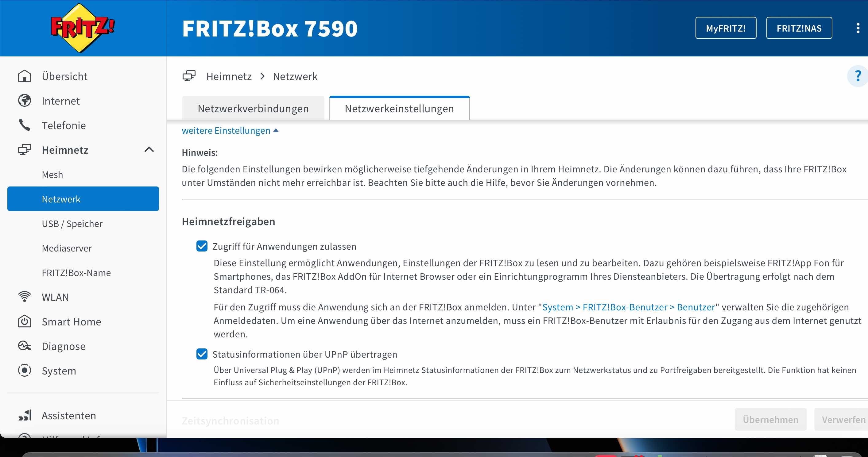Viewport: 868px width, 457px height.
Task: Open the FRITZ!NAS button
Action: point(799,28)
